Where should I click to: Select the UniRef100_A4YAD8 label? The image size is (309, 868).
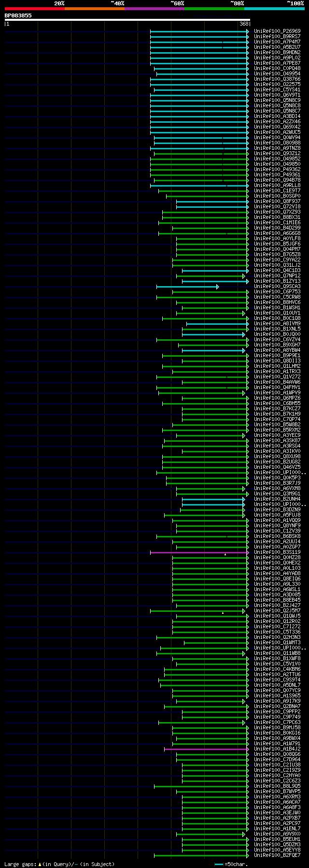277,574
